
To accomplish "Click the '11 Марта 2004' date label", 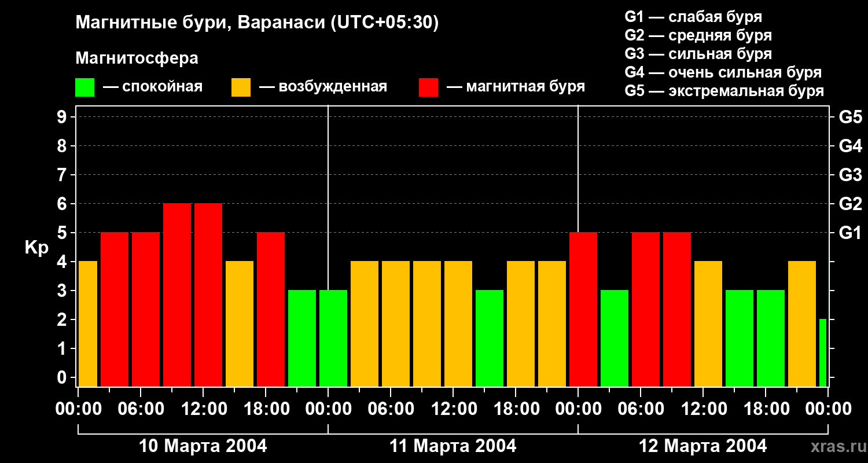I will 453,446.
